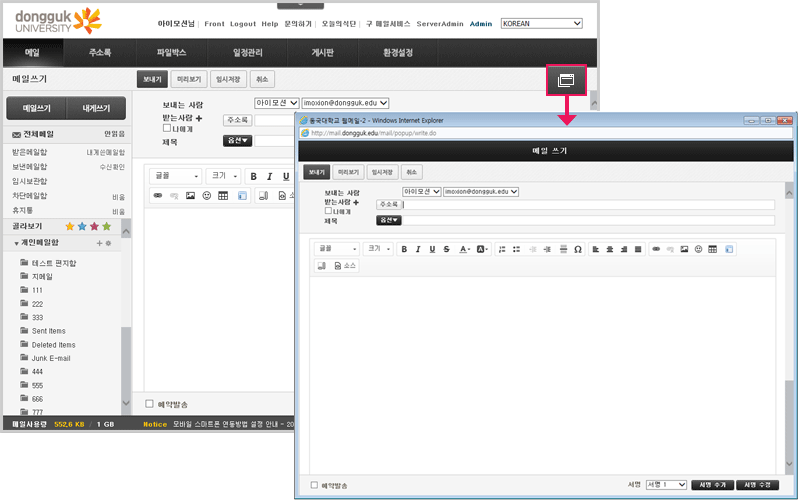This screenshot has width=800, height=500.
Task: Check the send-to-me box in main window
Action: [167, 128]
